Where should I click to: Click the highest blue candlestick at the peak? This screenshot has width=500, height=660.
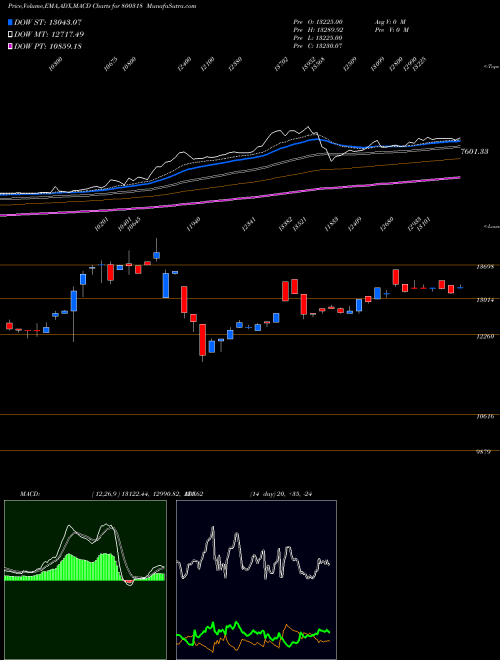[x=157, y=255]
